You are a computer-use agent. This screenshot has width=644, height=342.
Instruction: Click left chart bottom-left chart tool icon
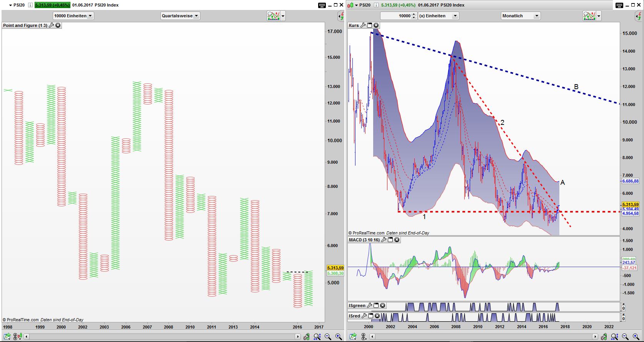tap(7, 337)
